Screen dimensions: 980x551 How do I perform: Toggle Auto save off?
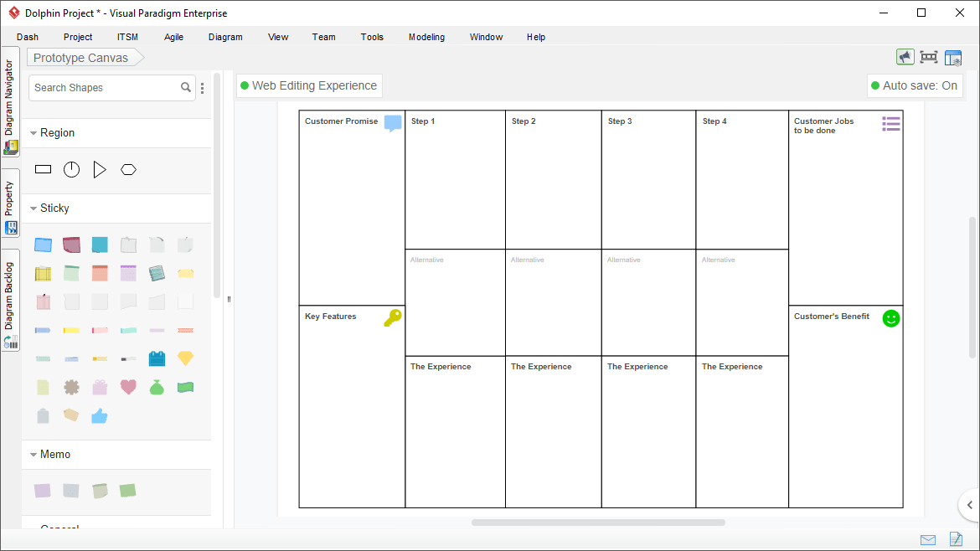point(915,85)
